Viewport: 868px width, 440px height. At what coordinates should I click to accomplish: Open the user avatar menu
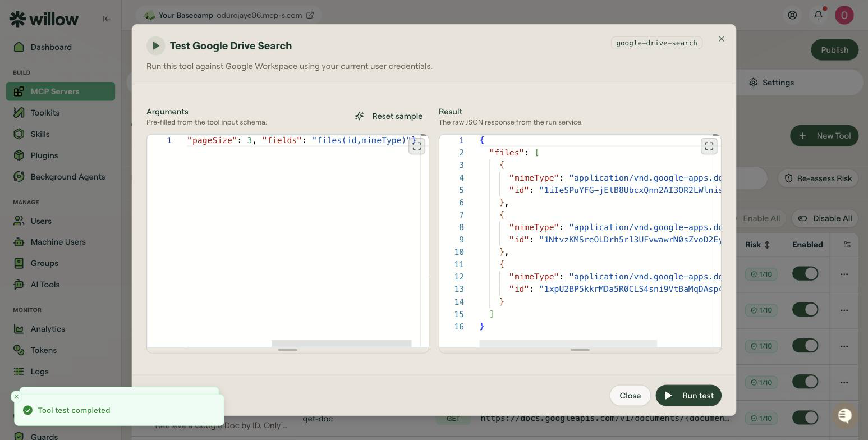point(844,15)
